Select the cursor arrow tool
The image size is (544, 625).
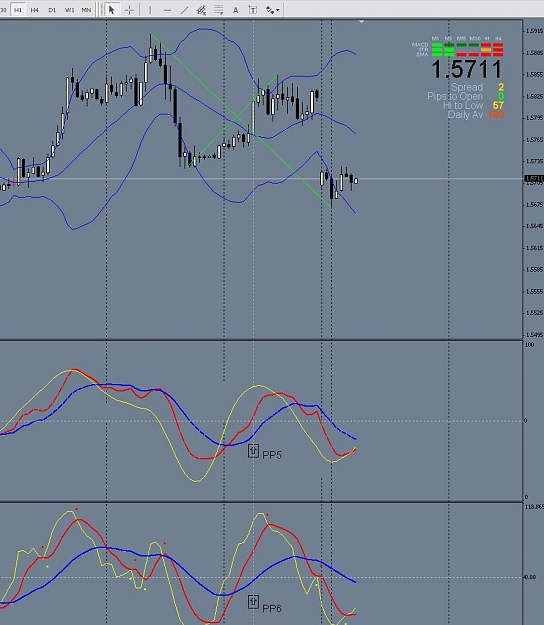pyautogui.click(x=112, y=10)
